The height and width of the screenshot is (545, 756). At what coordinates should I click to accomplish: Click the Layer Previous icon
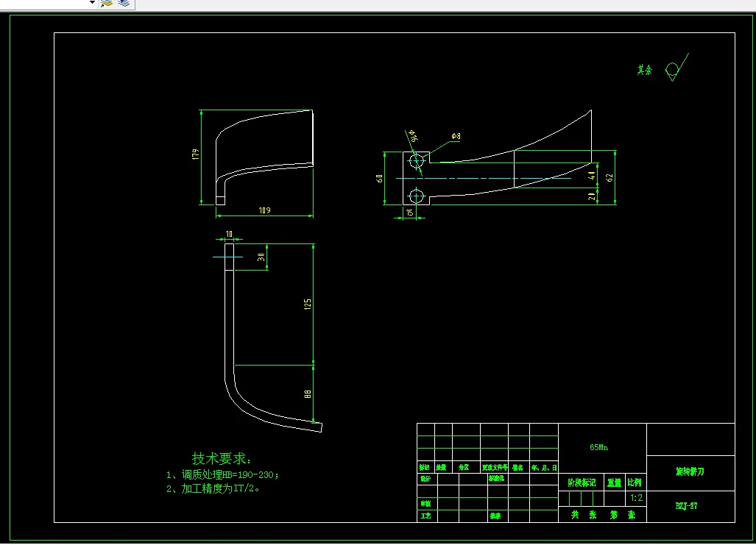[x=124, y=4]
